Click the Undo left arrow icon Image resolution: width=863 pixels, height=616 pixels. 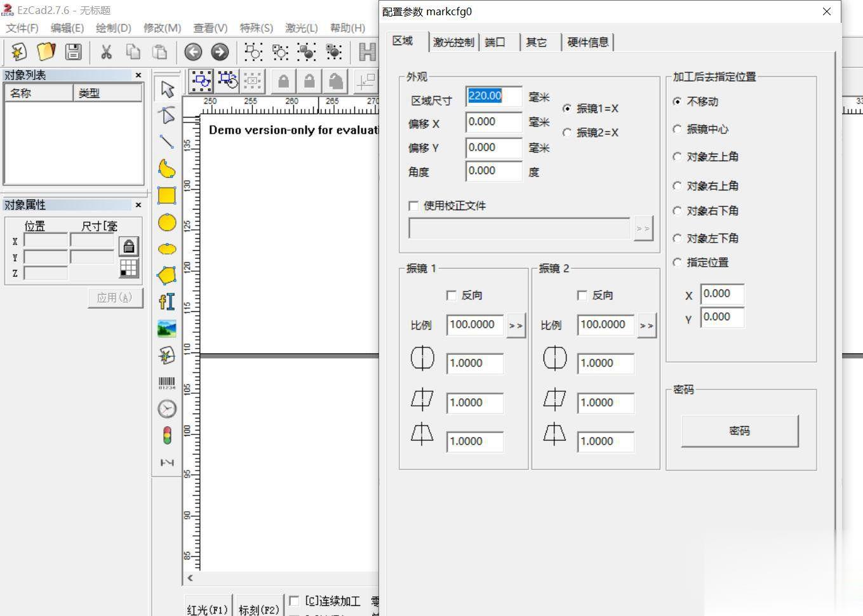click(193, 51)
